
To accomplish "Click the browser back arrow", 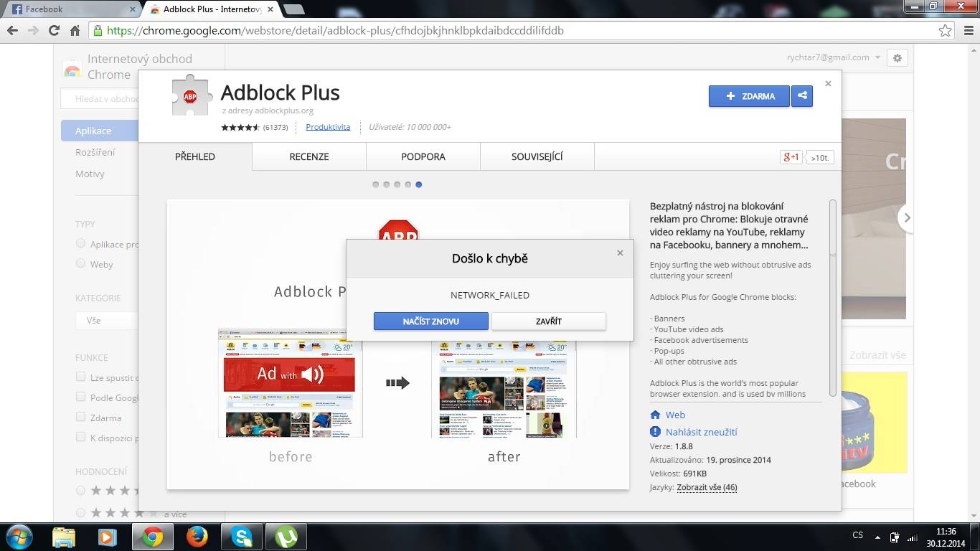I will click(x=12, y=30).
